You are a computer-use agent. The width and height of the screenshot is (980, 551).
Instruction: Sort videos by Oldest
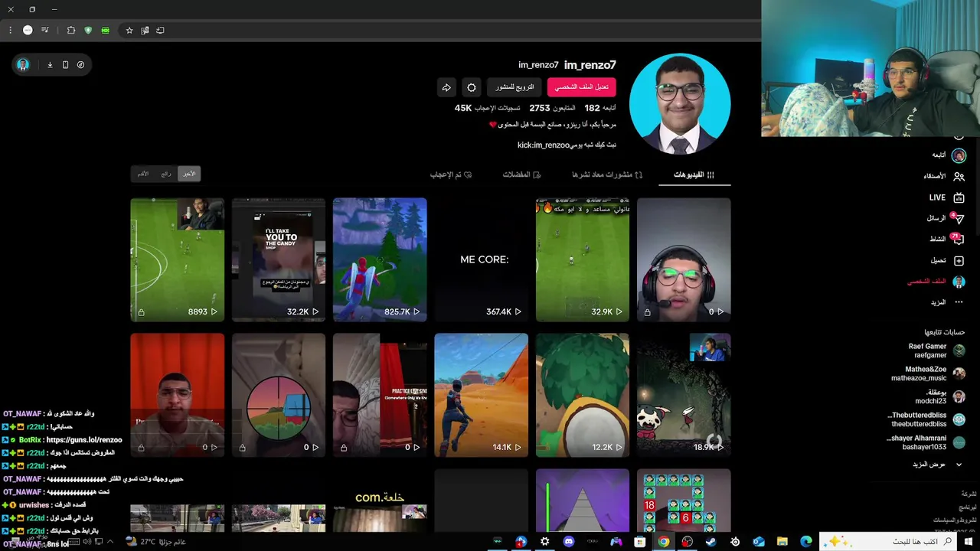[143, 174]
